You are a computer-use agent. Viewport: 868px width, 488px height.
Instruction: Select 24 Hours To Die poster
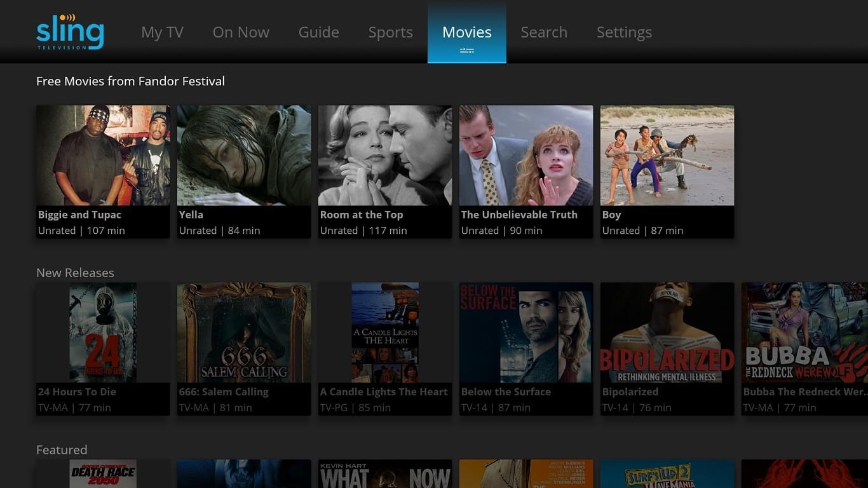coord(103,349)
